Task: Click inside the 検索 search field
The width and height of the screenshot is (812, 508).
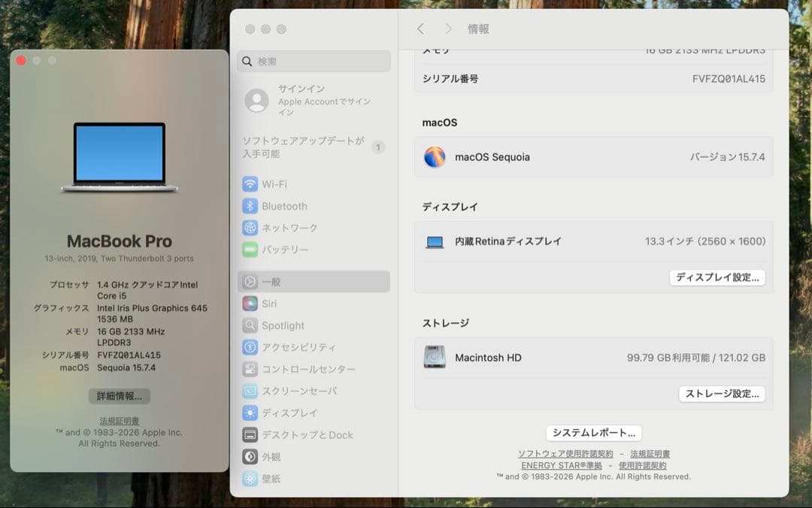Action: tap(314, 61)
